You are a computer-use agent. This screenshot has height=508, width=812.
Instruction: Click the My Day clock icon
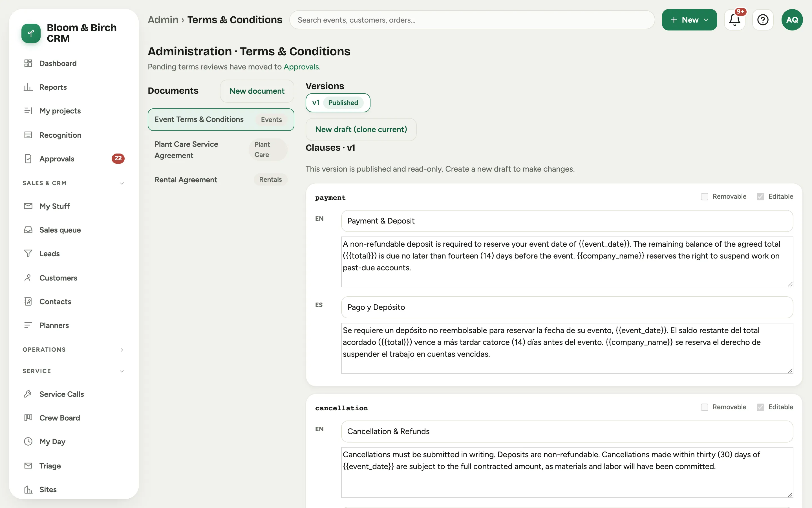28,441
